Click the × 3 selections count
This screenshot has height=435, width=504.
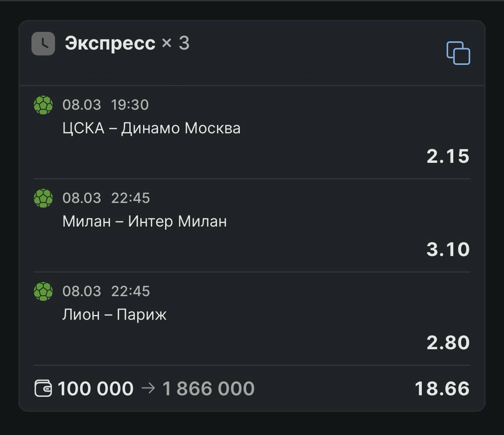176,43
